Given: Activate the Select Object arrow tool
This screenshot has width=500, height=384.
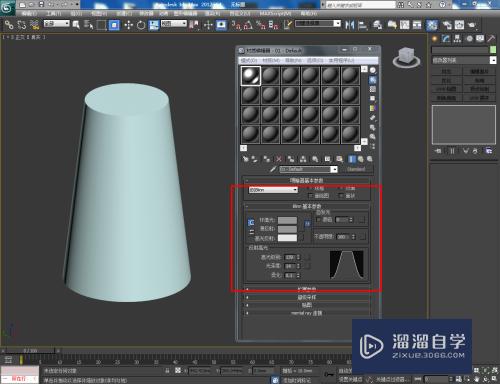Looking at the screenshot, I should pos(76,25).
